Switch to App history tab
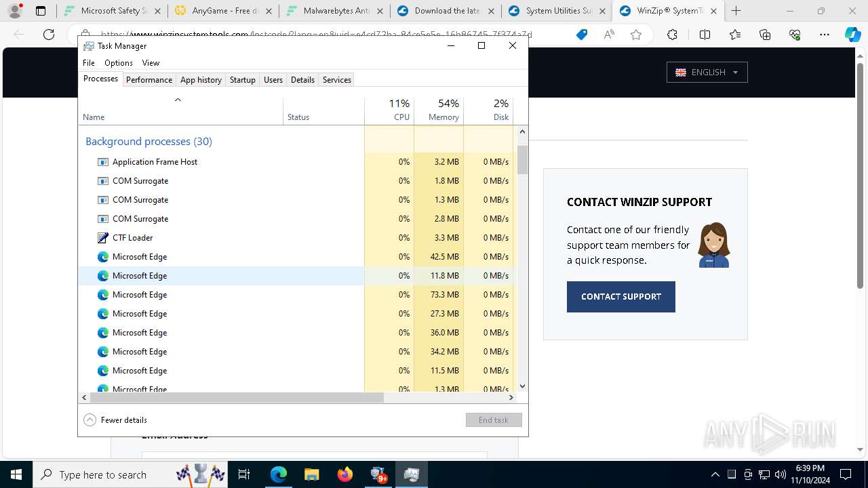868x488 pixels. pos(201,79)
